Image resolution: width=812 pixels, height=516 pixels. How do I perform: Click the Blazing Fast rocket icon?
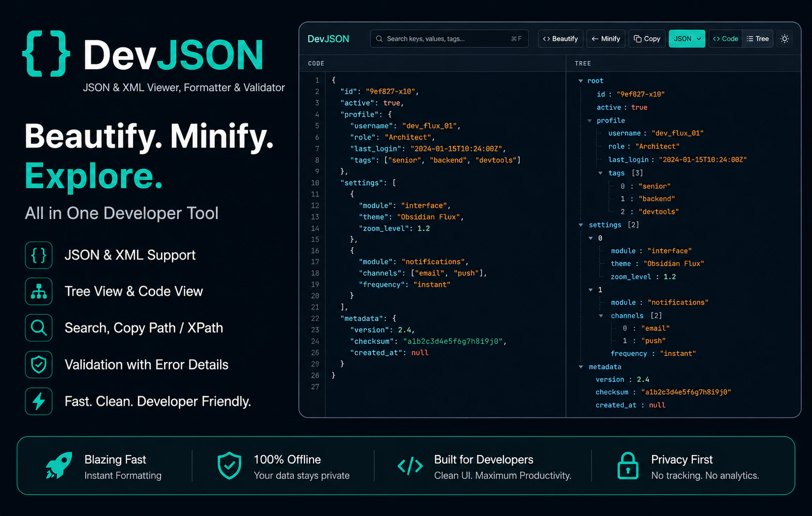pyautogui.click(x=58, y=466)
